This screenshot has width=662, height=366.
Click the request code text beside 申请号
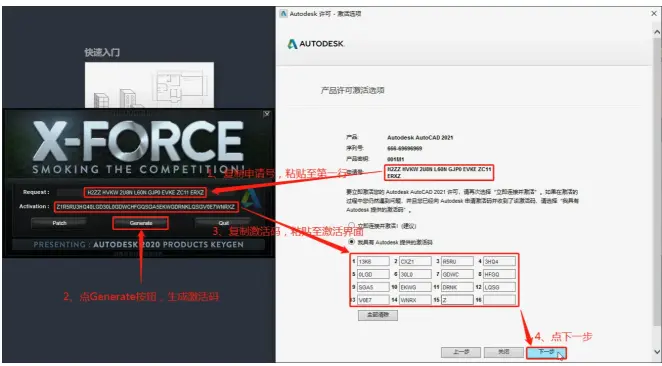point(439,172)
